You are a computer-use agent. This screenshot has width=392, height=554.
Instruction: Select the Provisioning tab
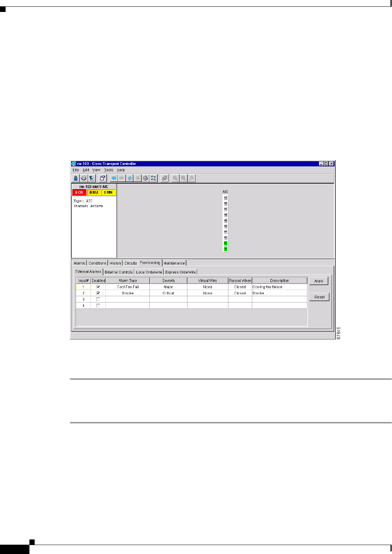click(x=150, y=263)
